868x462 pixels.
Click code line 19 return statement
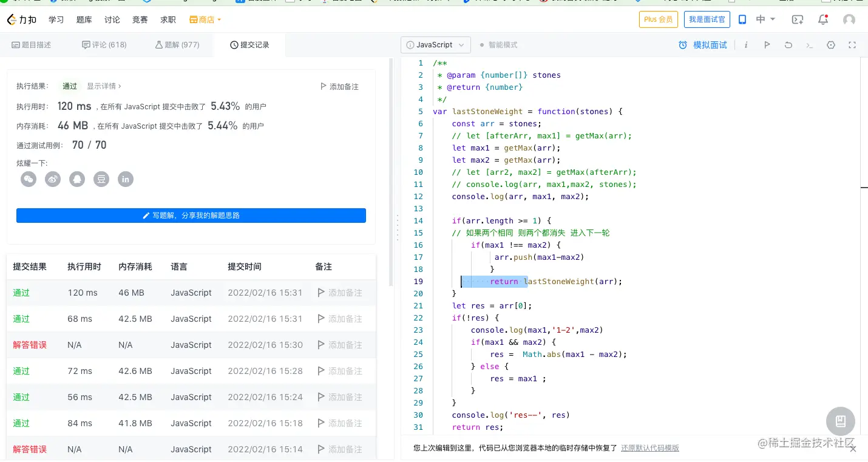tap(557, 281)
